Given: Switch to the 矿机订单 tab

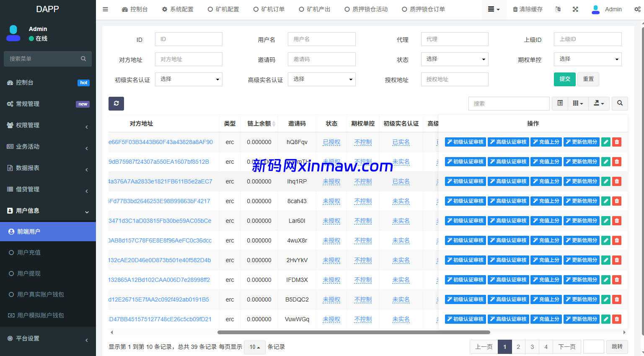Looking at the screenshot, I should click(269, 9).
